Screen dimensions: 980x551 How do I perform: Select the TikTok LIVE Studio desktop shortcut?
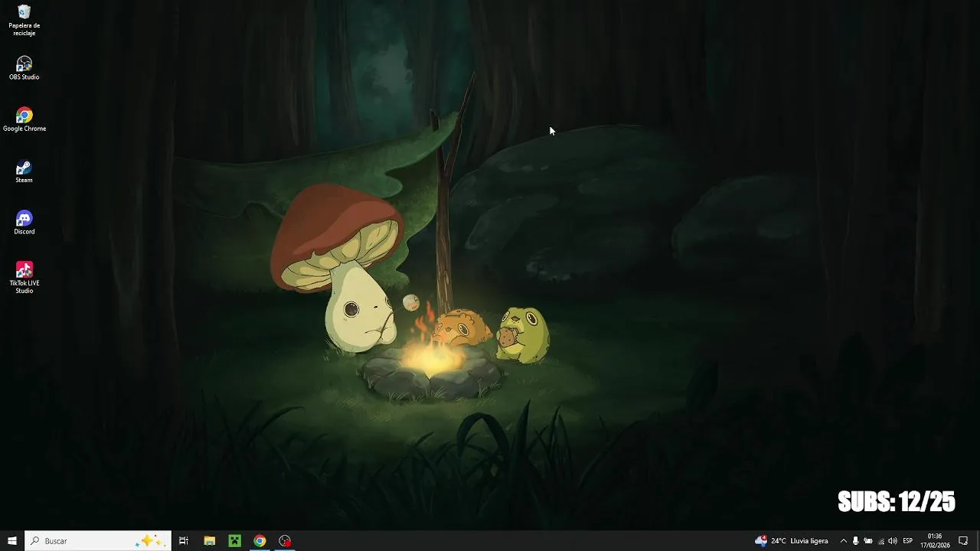pos(24,278)
